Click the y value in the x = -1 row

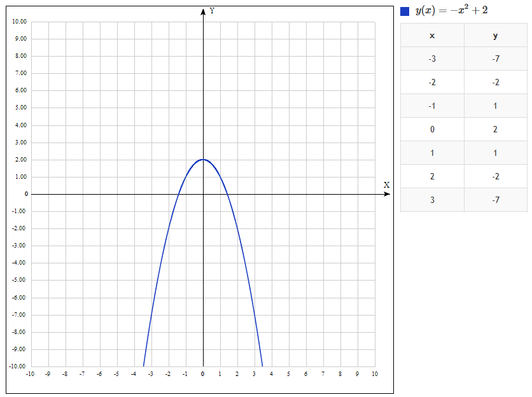point(496,106)
